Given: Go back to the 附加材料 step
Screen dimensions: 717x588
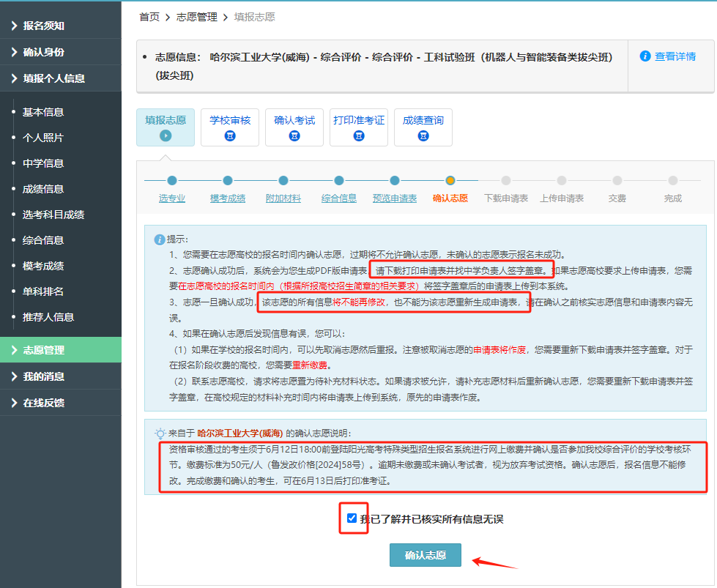Looking at the screenshot, I should click(283, 198).
